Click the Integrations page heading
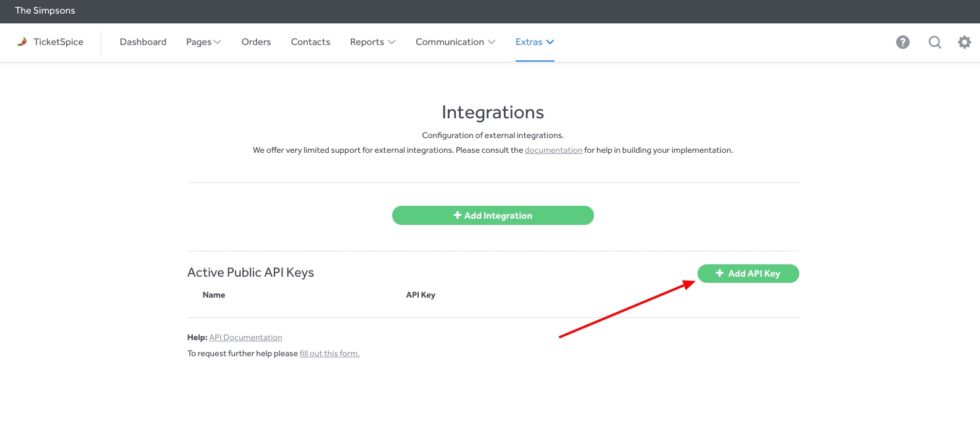 (x=493, y=112)
